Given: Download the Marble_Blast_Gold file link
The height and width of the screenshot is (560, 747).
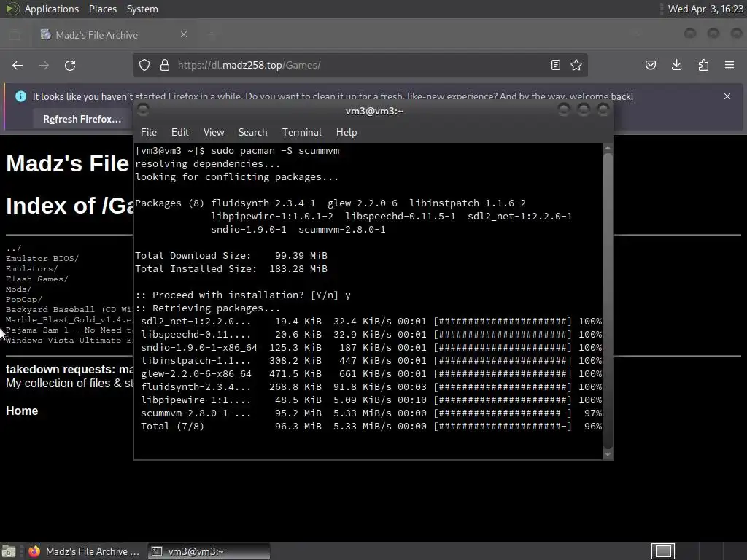Looking at the screenshot, I should click(x=69, y=320).
